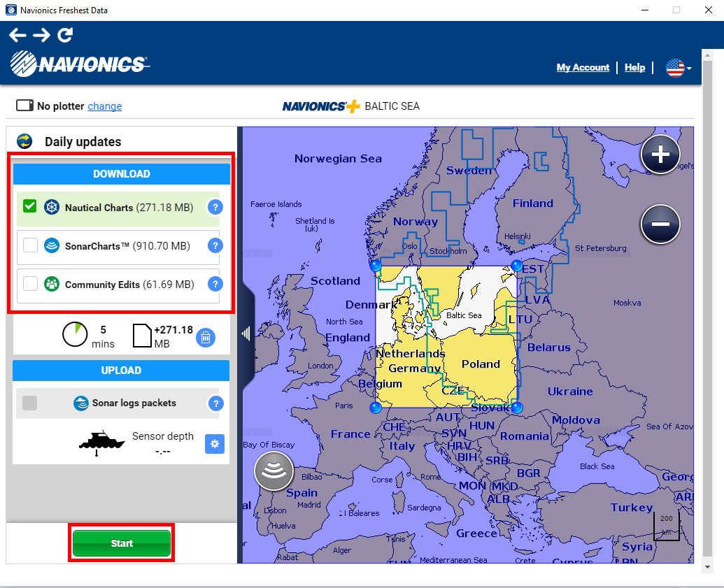Screen dimensions: 724x588
Task: Click the plotter device icon
Action: 25,106
